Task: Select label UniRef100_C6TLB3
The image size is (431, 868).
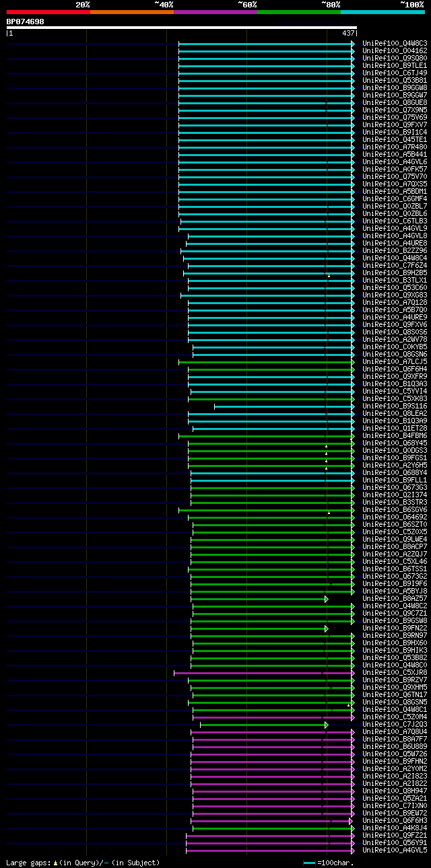Action: (395, 221)
